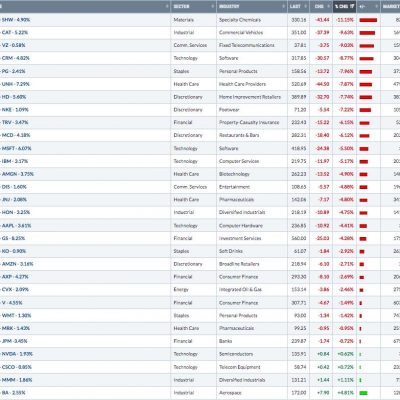
Task: Click the active % Chg sort icon
Action: tap(352, 6)
